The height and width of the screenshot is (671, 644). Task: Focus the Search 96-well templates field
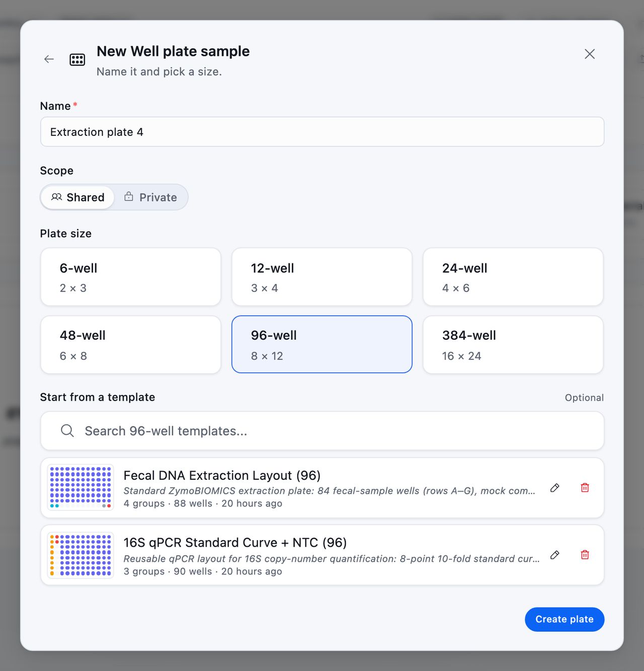tap(322, 431)
